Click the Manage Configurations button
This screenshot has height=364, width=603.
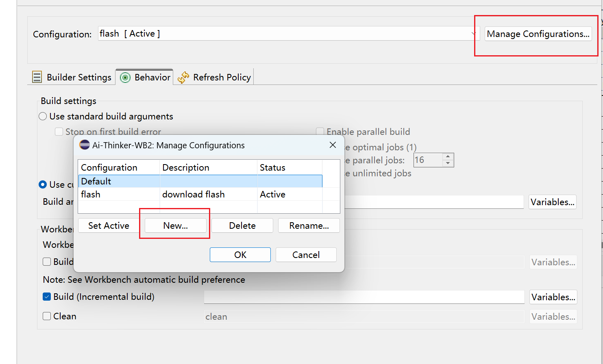[x=538, y=34]
